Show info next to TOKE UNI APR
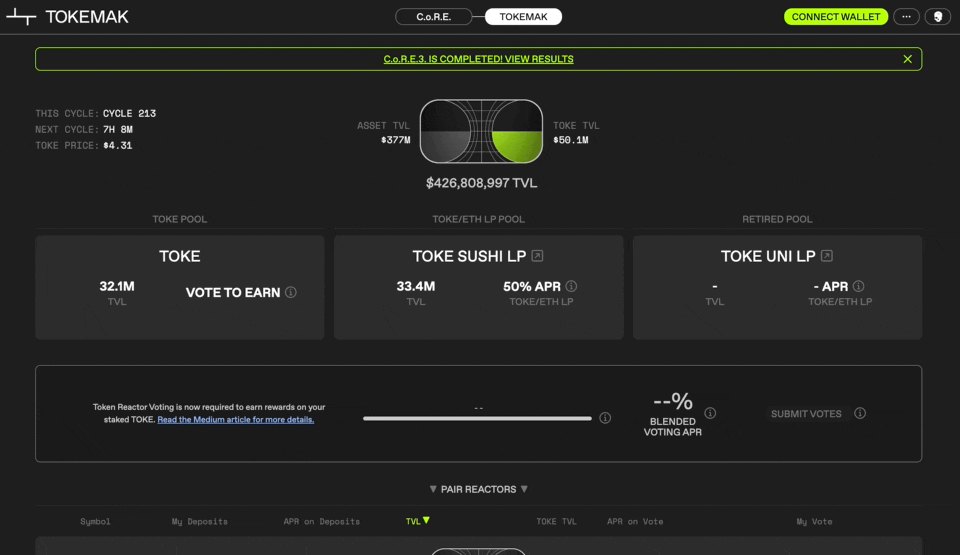The image size is (960, 555). [x=858, y=286]
